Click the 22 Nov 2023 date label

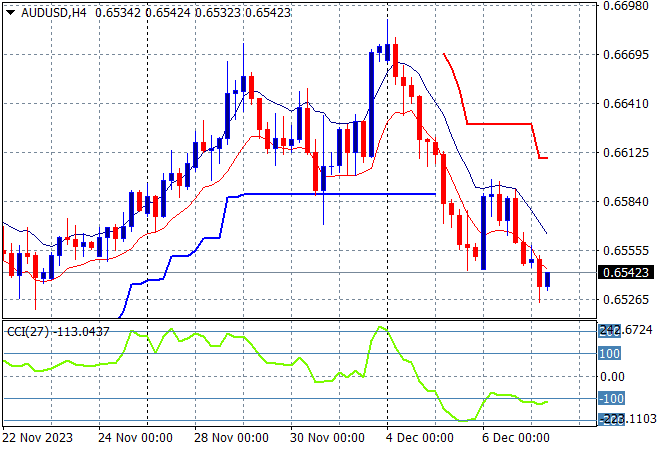point(37,437)
